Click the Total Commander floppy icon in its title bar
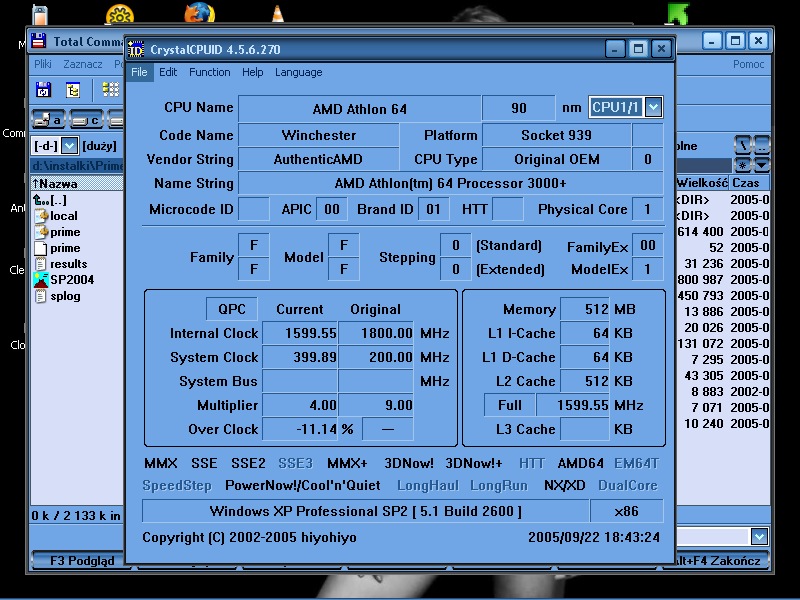This screenshot has height=600, width=800. [x=38, y=41]
